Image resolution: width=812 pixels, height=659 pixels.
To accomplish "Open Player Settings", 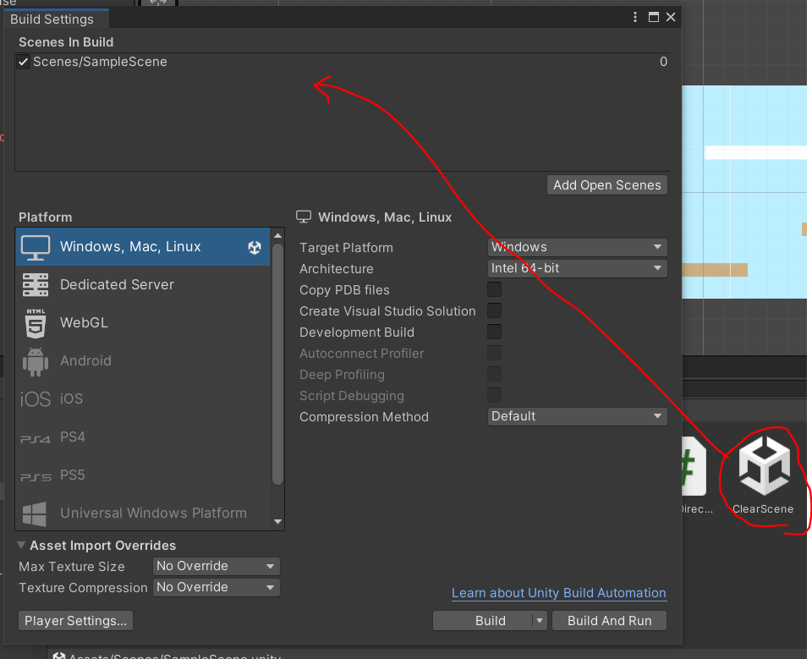I will click(x=75, y=621).
